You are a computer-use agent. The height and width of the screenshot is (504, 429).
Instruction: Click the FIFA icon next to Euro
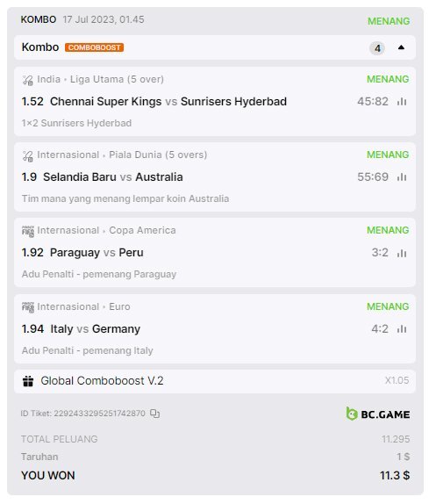point(27,307)
